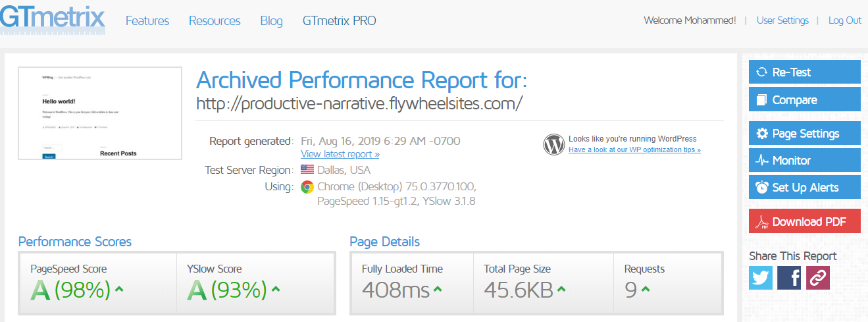Click the Performance Scores heading
Viewport: 868px width, 322px height.
pyautogui.click(x=75, y=242)
